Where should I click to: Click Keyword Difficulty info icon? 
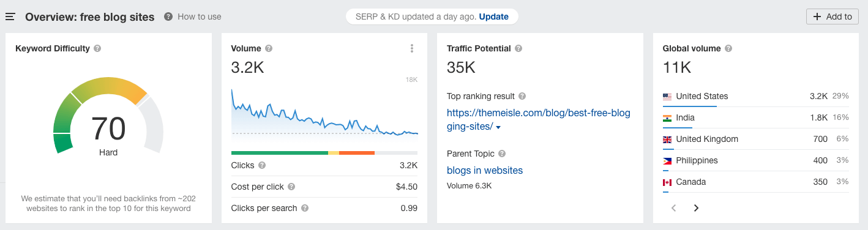(x=98, y=48)
